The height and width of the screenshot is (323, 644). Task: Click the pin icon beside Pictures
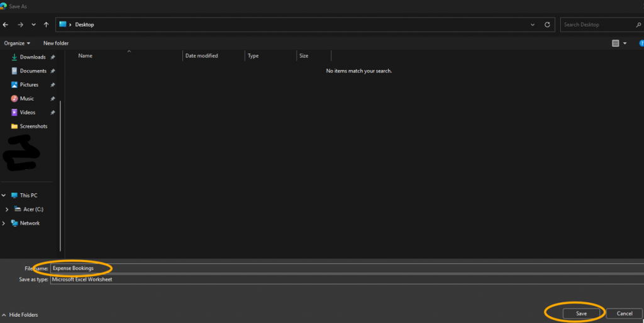[x=53, y=84]
